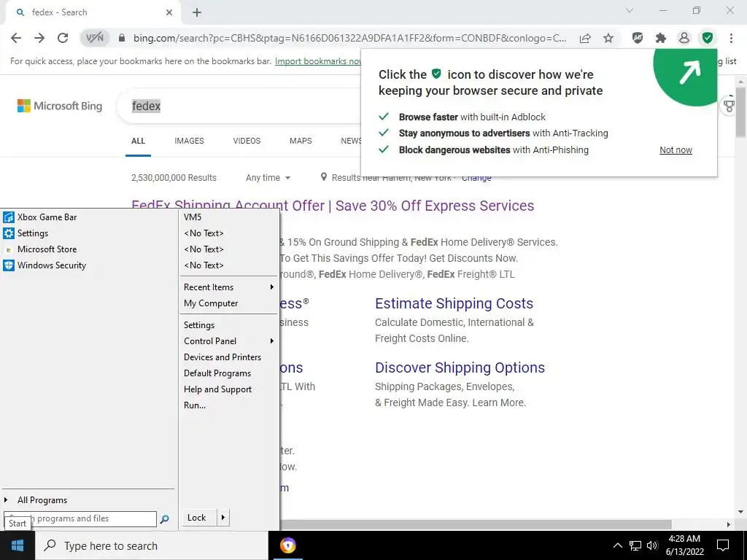Screen dimensions: 747x560
Task: Open the browser three-dot menu
Action: [731, 38]
